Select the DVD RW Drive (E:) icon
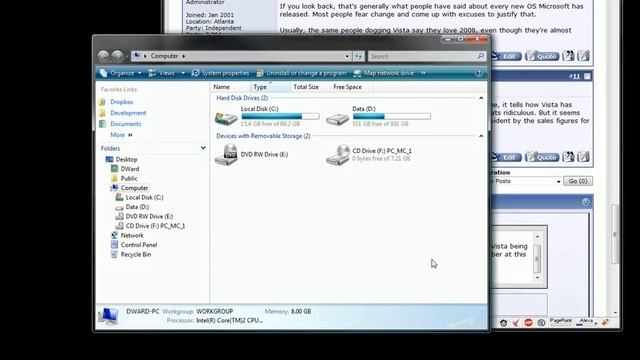 (226, 155)
